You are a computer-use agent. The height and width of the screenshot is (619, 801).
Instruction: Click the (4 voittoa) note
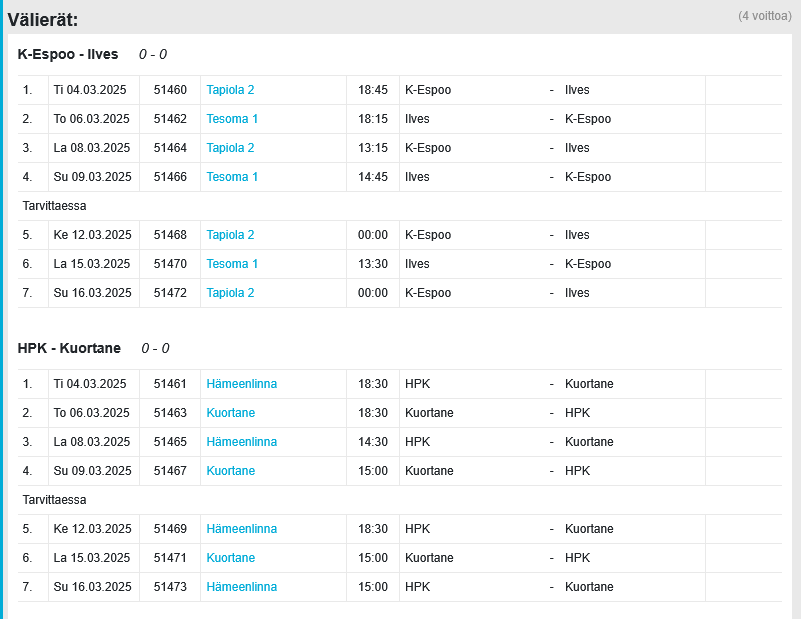pyautogui.click(x=765, y=16)
